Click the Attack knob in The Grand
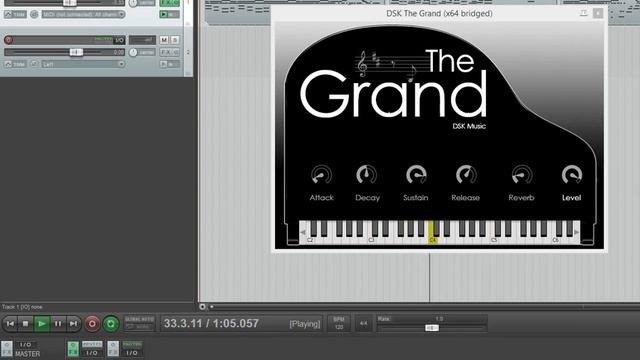This screenshot has width=640, height=360. coord(321,175)
